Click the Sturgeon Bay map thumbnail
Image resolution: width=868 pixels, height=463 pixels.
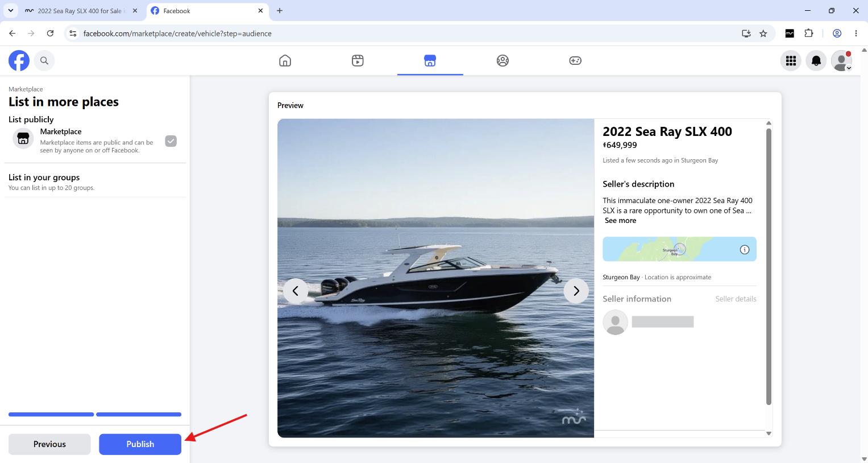679,249
